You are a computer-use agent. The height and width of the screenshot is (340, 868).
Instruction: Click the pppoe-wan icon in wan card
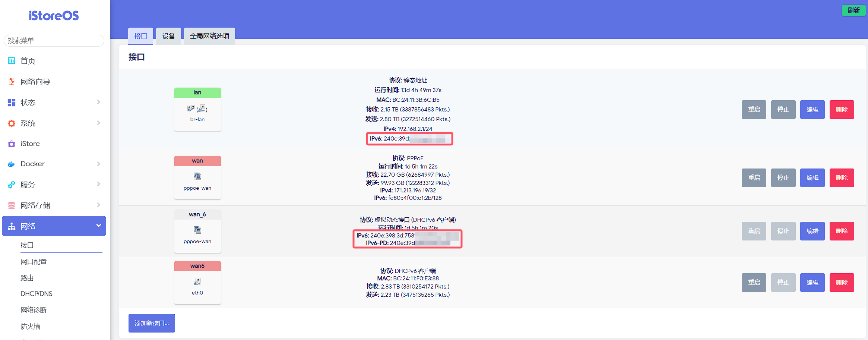coord(197,176)
